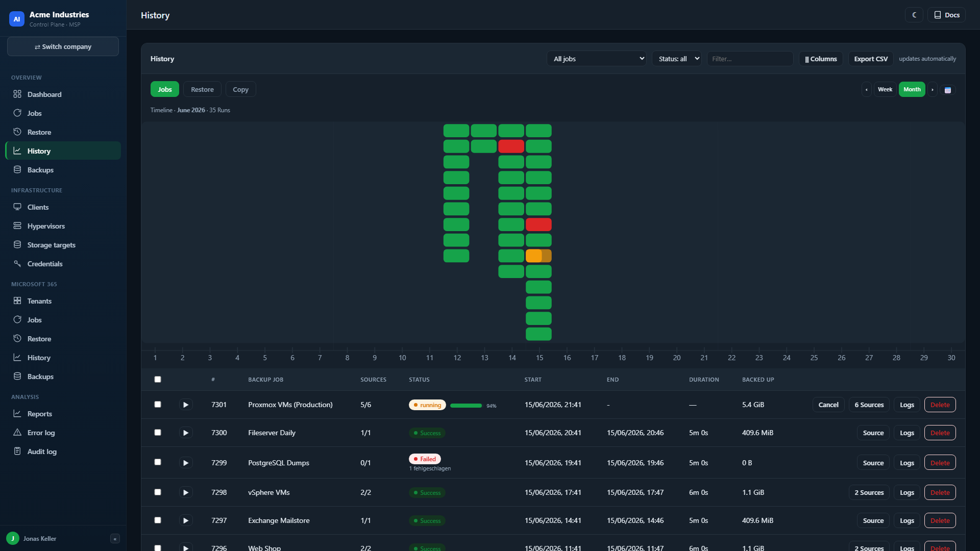Open the Error log
This screenshot has height=551, width=980.
(63, 433)
